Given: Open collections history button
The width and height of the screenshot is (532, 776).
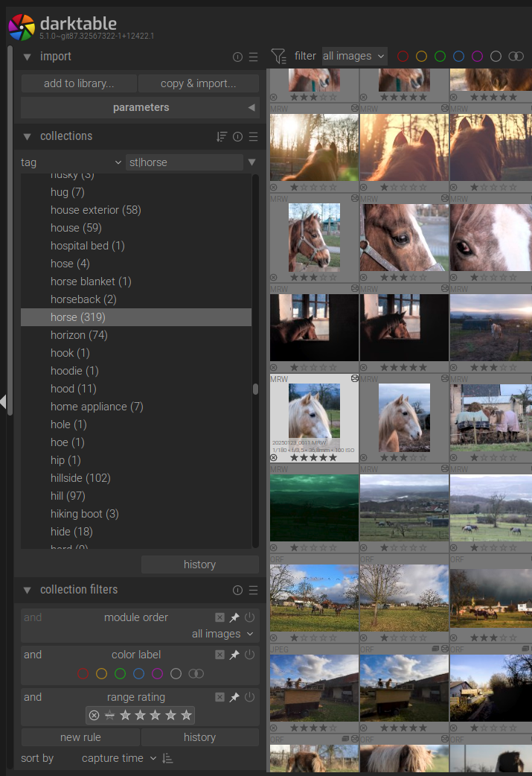Looking at the screenshot, I should 199,564.
